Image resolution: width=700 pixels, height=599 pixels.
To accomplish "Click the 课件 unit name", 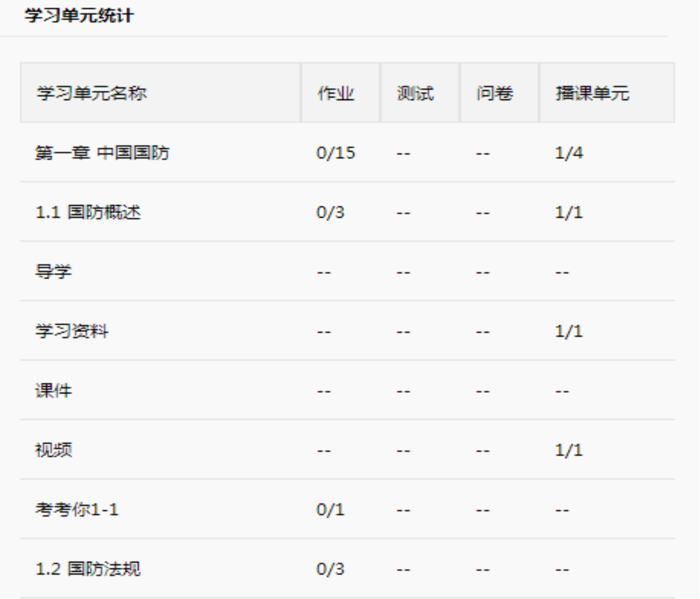I will click(x=54, y=390).
